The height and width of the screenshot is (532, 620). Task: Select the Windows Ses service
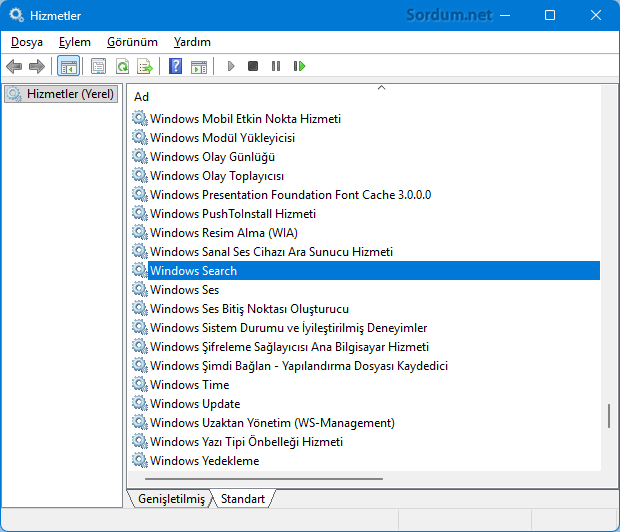pyautogui.click(x=185, y=290)
